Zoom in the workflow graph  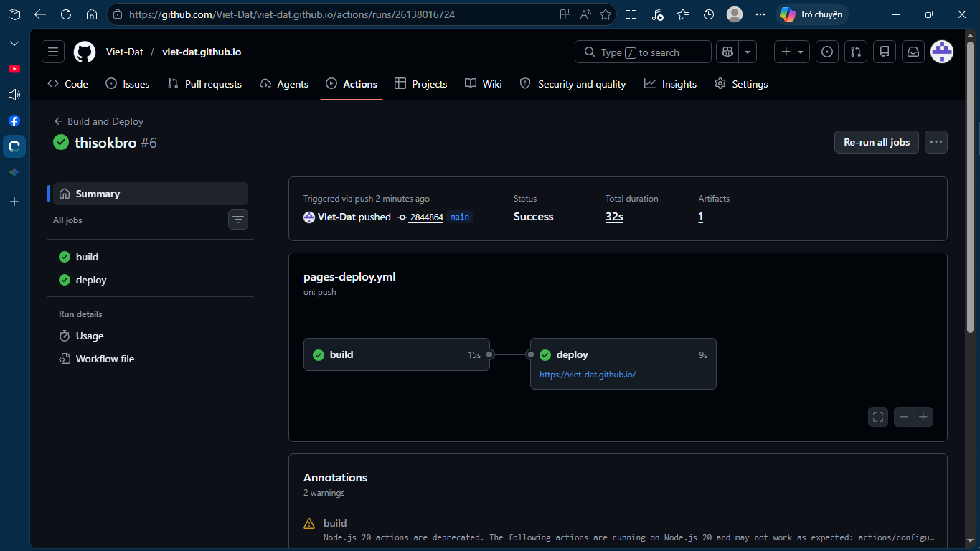(x=923, y=417)
